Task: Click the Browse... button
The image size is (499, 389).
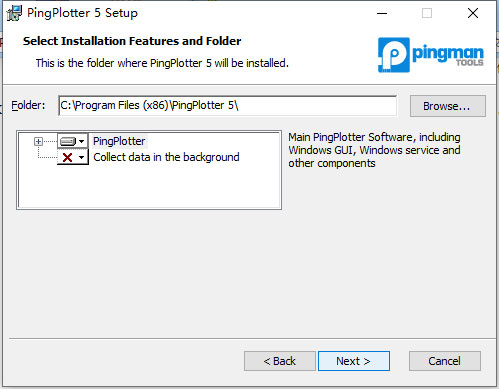Action: tap(448, 106)
